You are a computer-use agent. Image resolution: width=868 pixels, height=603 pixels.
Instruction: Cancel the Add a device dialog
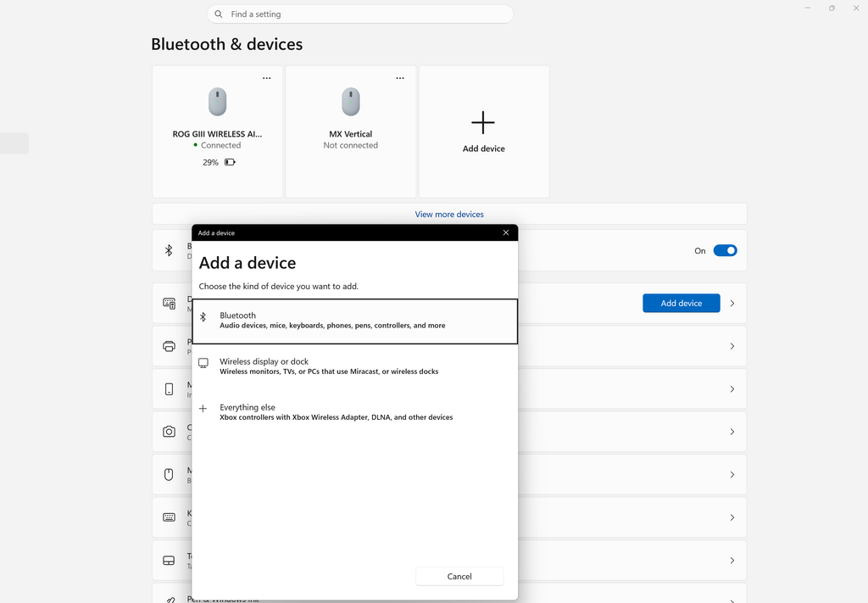pyautogui.click(x=459, y=577)
